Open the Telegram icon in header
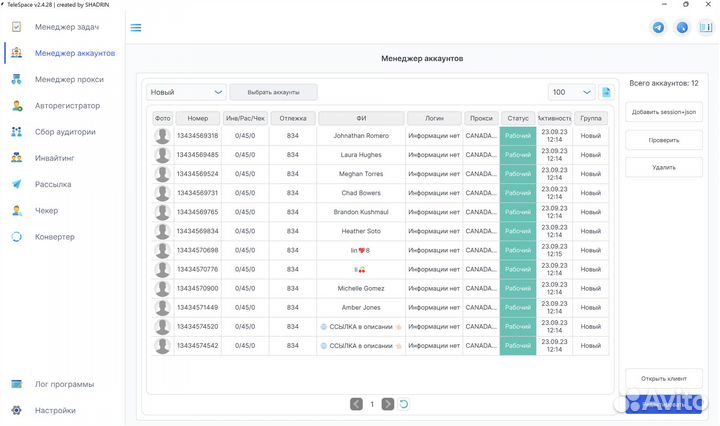The height and width of the screenshot is (426, 720). tap(658, 28)
